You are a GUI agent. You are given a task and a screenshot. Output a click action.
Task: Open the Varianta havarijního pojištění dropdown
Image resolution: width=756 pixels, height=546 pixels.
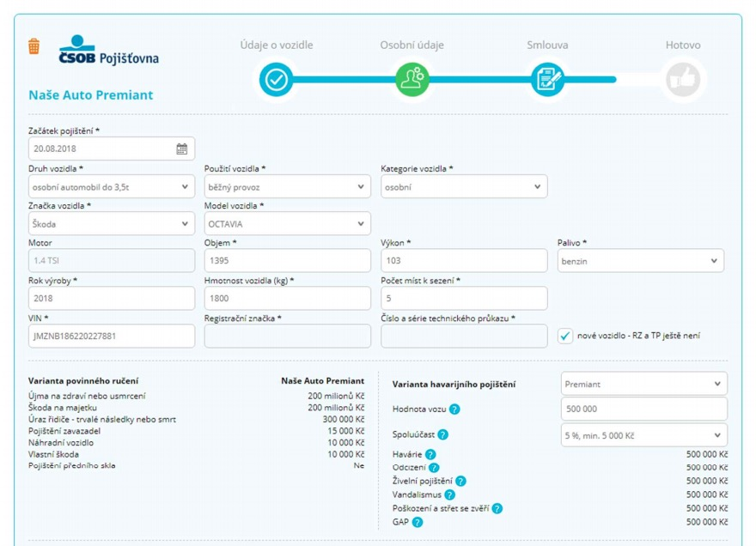tap(644, 384)
